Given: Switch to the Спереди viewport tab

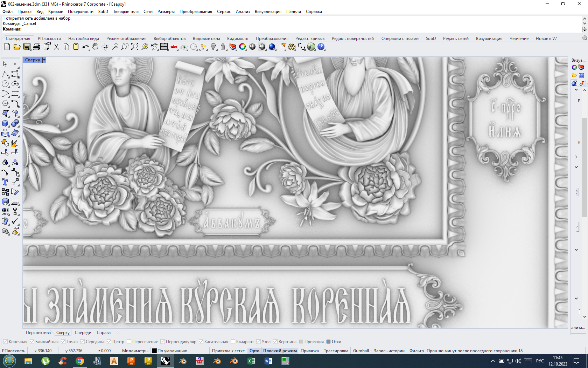Looking at the screenshot, I should pyautogui.click(x=83, y=333).
